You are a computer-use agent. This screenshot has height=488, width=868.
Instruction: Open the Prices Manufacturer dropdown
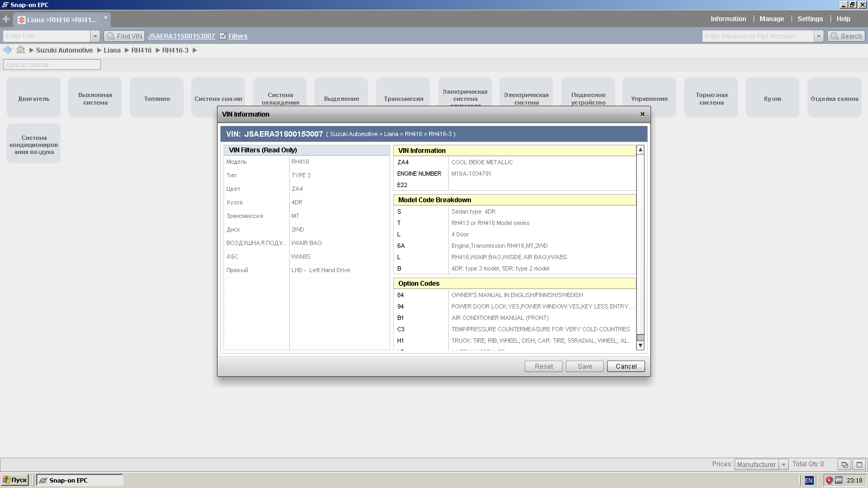[783, 464]
